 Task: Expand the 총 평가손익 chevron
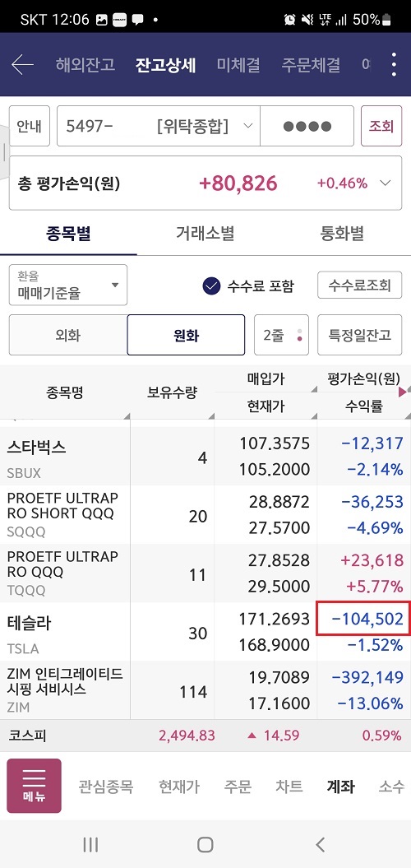pos(386,183)
